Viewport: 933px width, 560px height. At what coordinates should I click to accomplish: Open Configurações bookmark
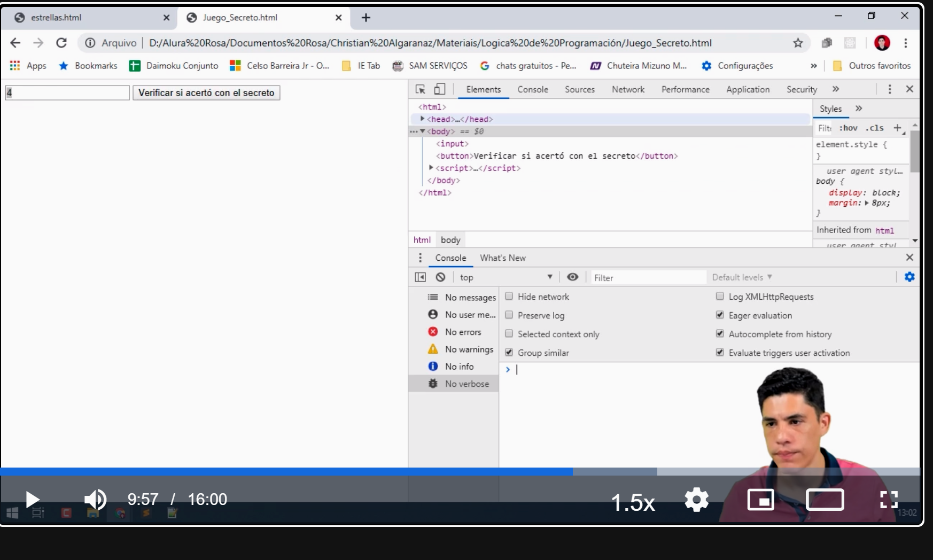click(737, 66)
